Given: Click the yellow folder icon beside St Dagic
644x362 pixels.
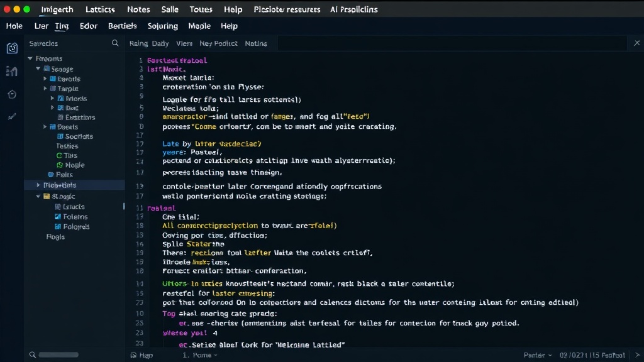Looking at the screenshot, I should (x=47, y=197).
